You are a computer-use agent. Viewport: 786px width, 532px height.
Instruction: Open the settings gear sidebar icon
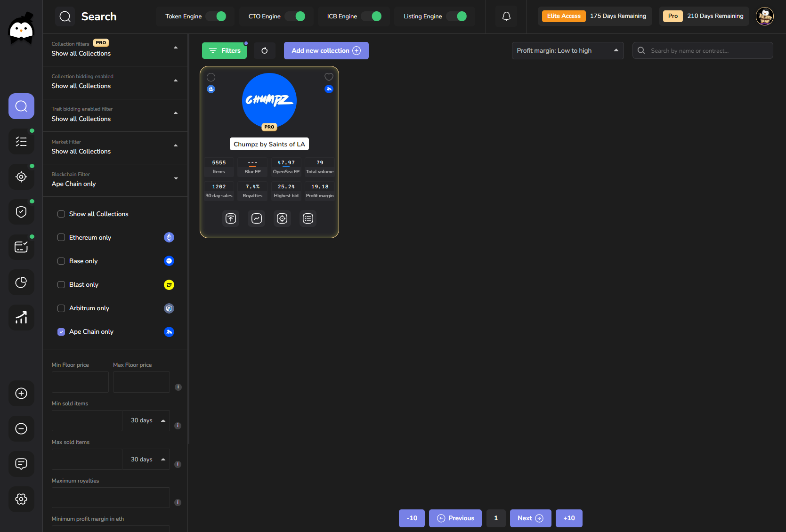21,499
